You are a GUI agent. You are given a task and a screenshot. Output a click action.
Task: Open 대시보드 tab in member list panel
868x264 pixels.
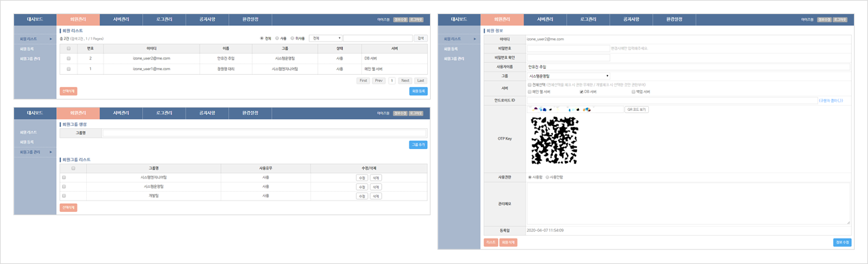point(35,19)
